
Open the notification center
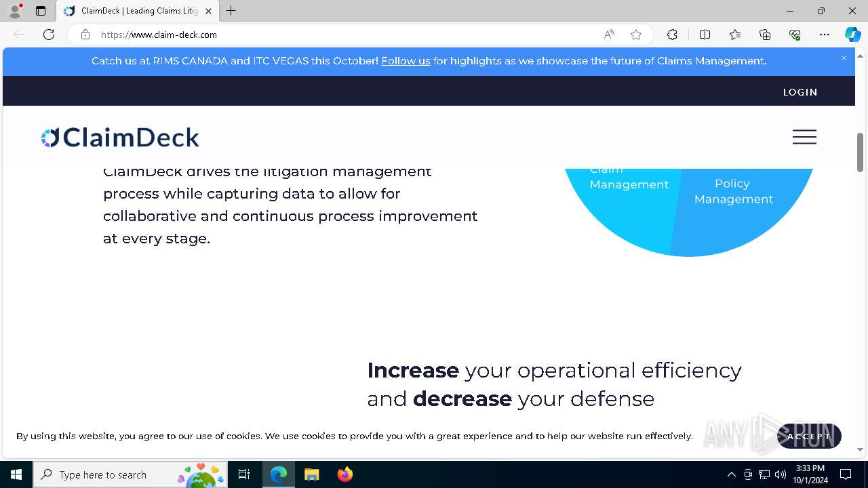coord(846,474)
